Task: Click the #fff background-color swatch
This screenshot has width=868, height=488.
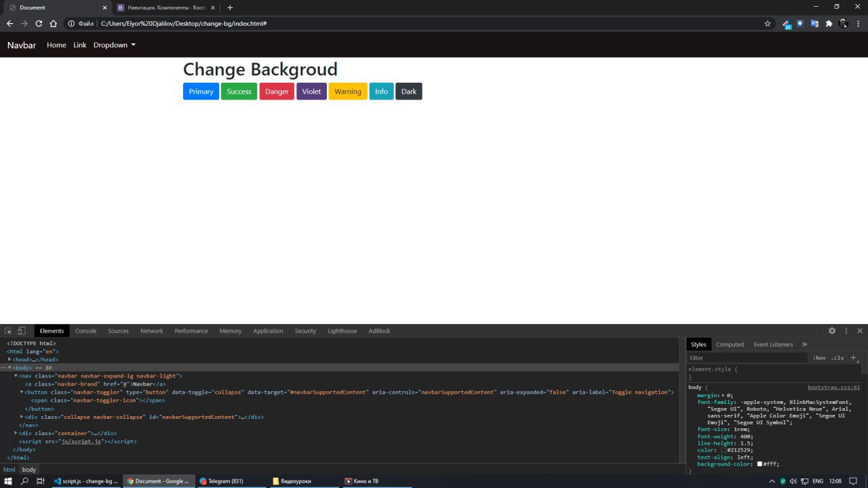Action: click(x=760, y=464)
